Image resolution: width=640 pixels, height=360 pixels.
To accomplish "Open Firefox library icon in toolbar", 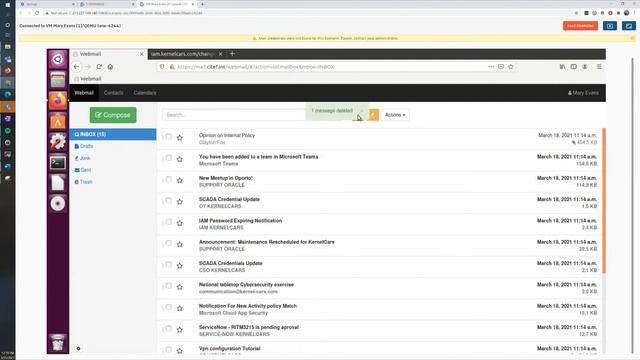I will tap(562, 67).
